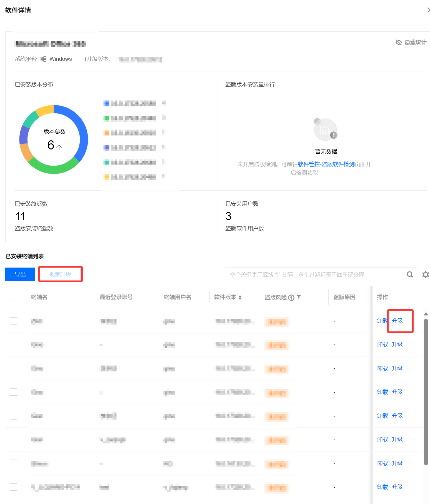The height and width of the screenshot is (504, 430).
Task: Open table column settings gear
Action: (x=425, y=275)
